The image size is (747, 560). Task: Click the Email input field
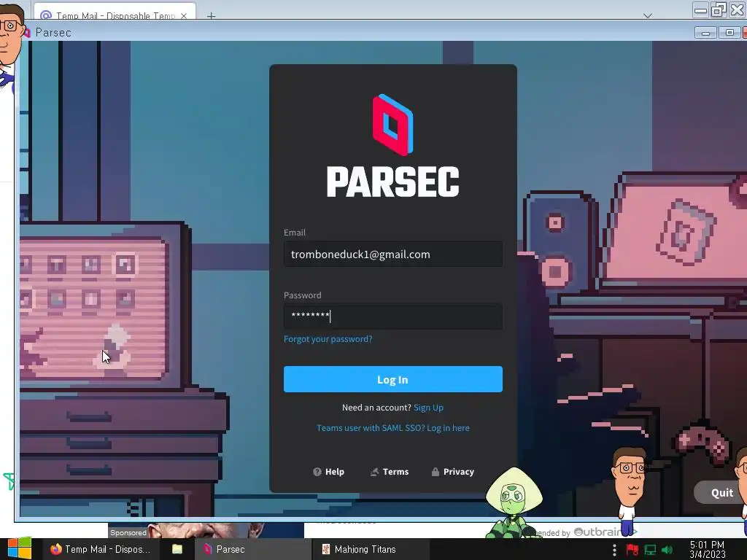coord(392,254)
